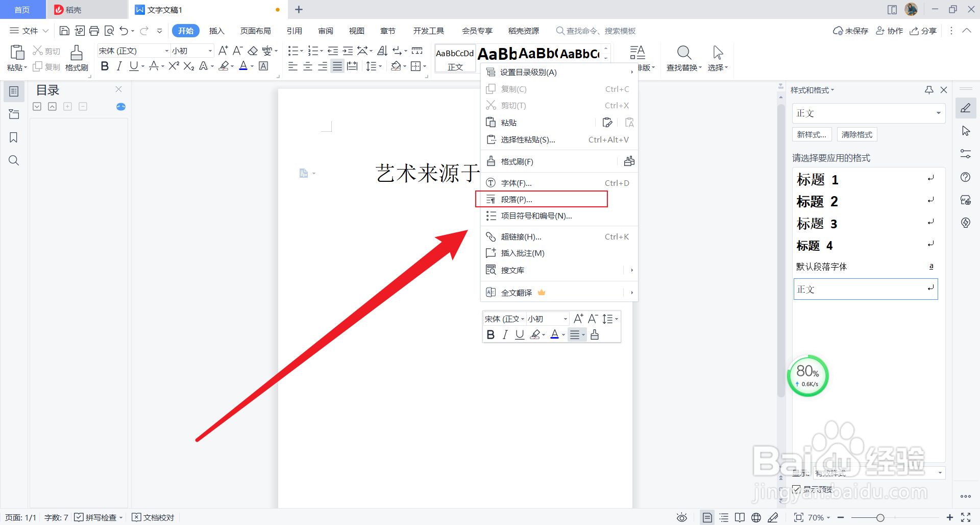
Task: Click the Save icon in quick toolbar
Action: (64, 31)
